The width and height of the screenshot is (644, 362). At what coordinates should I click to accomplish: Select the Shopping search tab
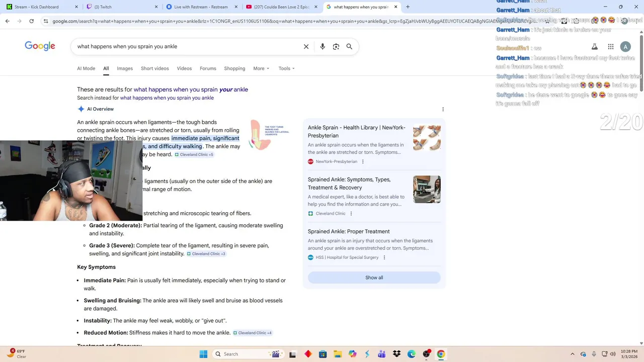tap(234, 68)
